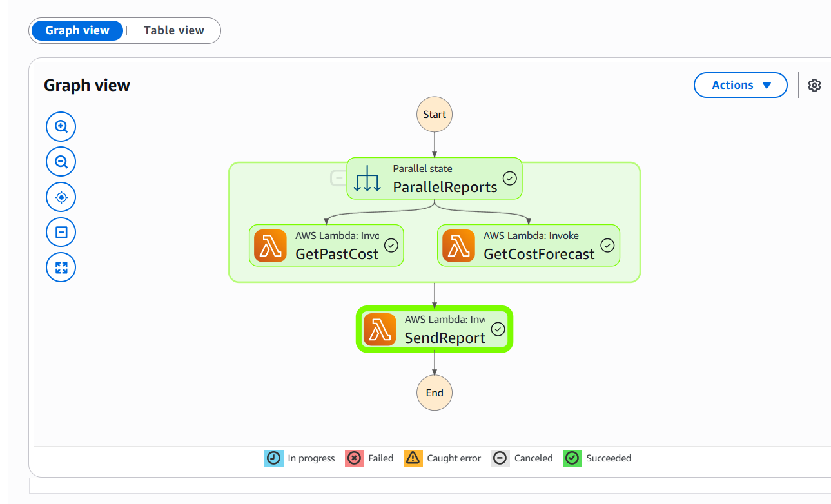
Task: Select the Start node
Action: tap(435, 115)
